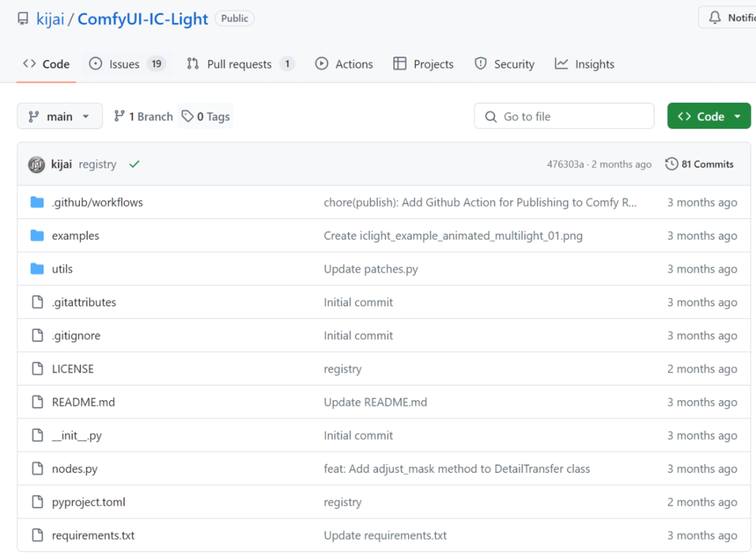Click the kijai avatar in commit bar
This screenshot has width=756, height=559.
(36, 164)
